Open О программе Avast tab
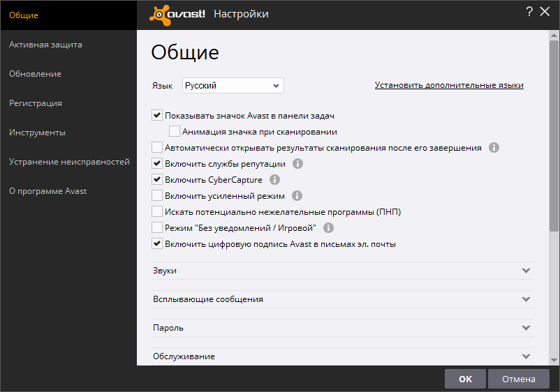The width and height of the screenshot is (560, 392). point(68,191)
